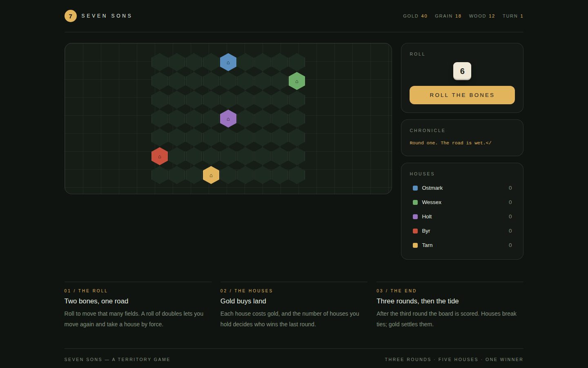Click the Turn 1 indicator
Screen dimensions: 588x368
513,16
